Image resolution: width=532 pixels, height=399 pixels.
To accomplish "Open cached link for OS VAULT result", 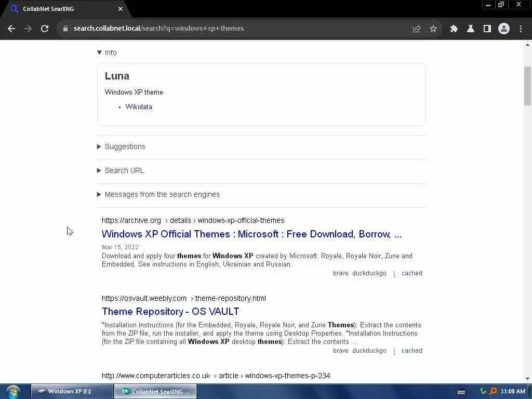I will point(412,351).
